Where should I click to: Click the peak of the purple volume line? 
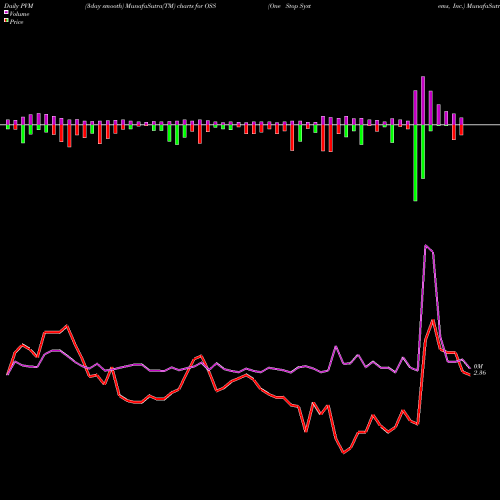click(x=426, y=246)
